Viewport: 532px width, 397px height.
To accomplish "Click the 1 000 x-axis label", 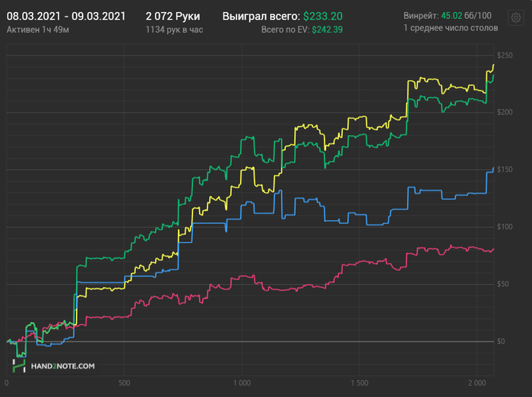I will point(242,383).
